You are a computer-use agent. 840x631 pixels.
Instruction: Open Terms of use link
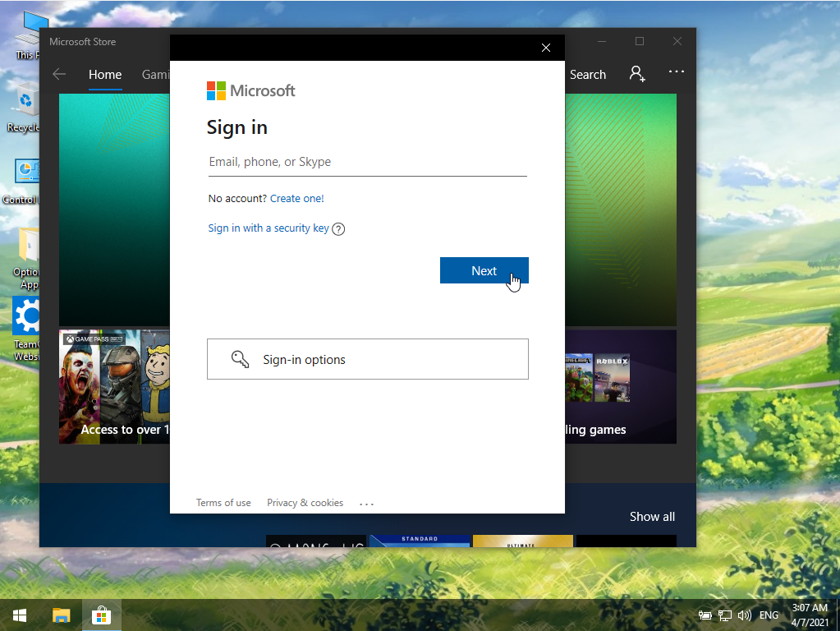(x=223, y=503)
